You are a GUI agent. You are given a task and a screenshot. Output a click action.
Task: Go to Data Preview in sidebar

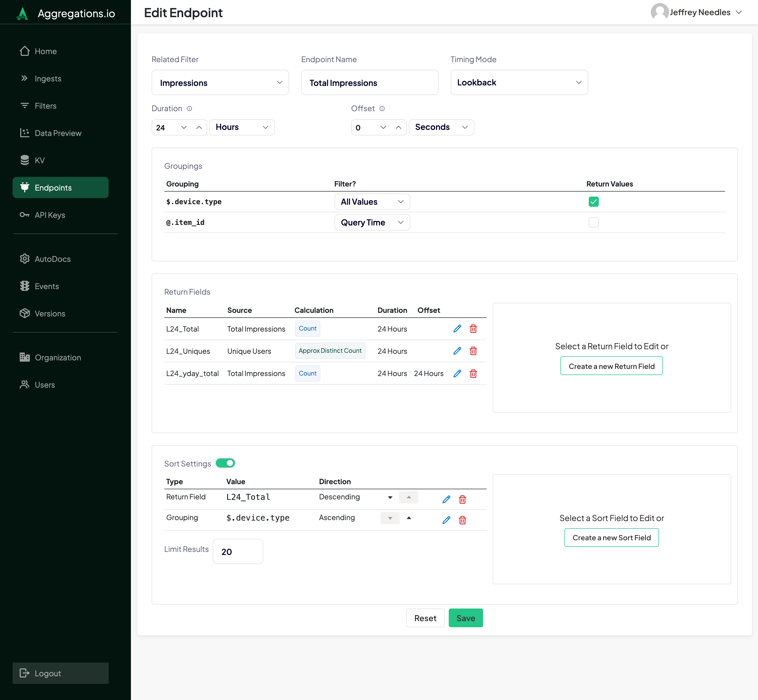coord(58,133)
